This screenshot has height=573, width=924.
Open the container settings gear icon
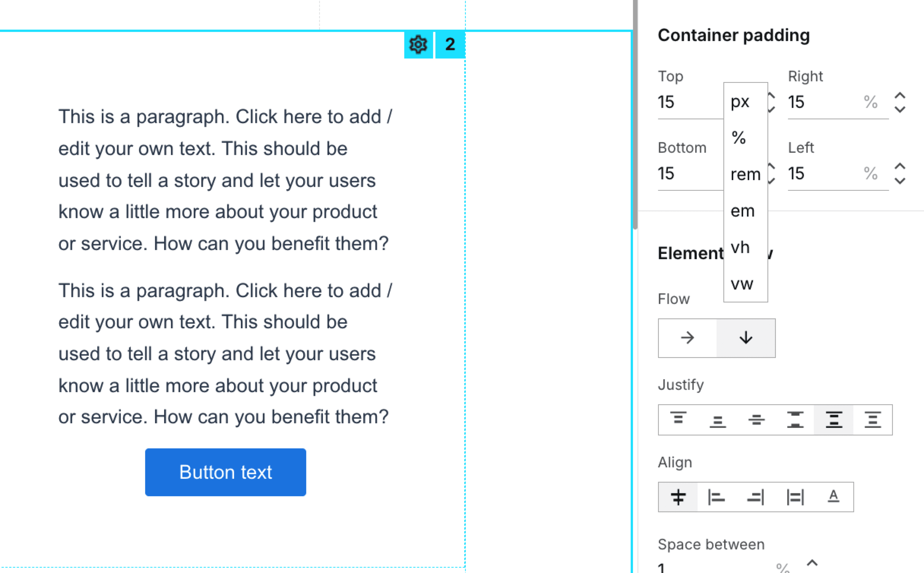pyautogui.click(x=418, y=44)
